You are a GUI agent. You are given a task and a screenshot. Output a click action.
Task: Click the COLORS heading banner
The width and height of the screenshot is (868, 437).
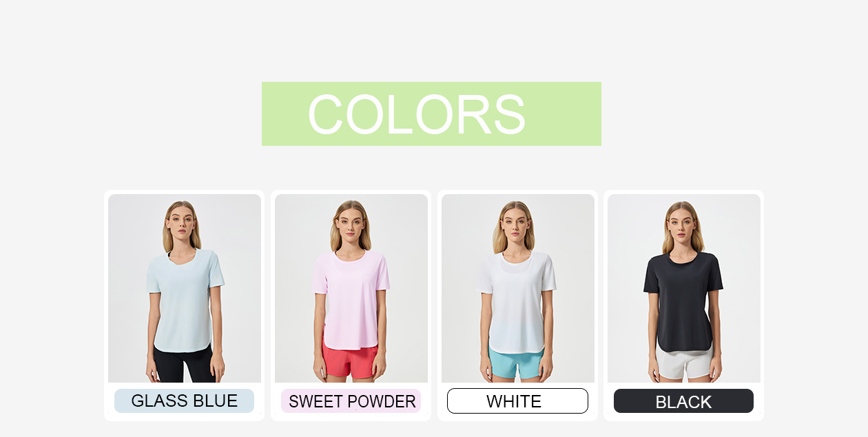[431, 114]
